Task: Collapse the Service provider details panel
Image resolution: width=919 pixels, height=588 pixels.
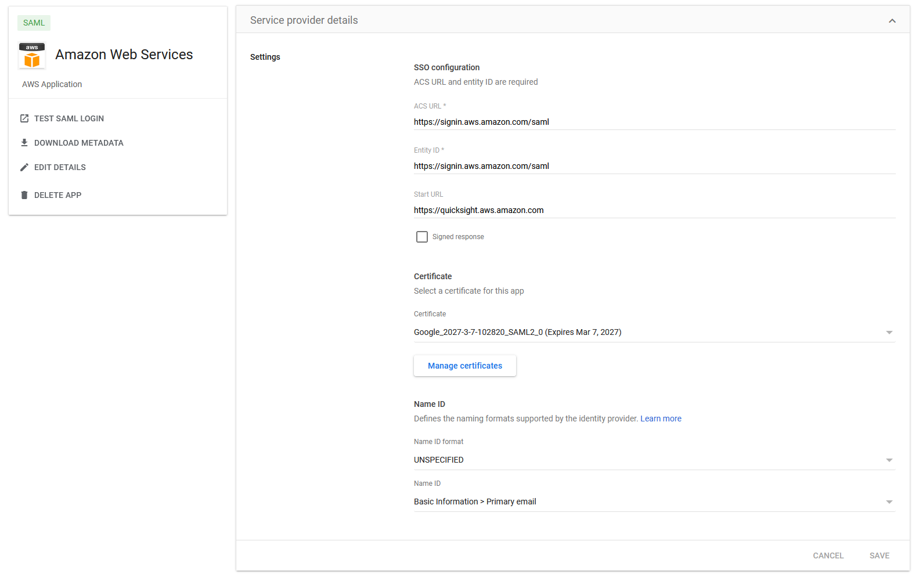Action: (892, 21)
